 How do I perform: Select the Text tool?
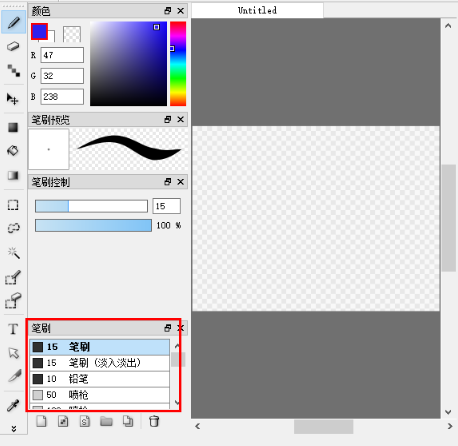pos(13,329)
